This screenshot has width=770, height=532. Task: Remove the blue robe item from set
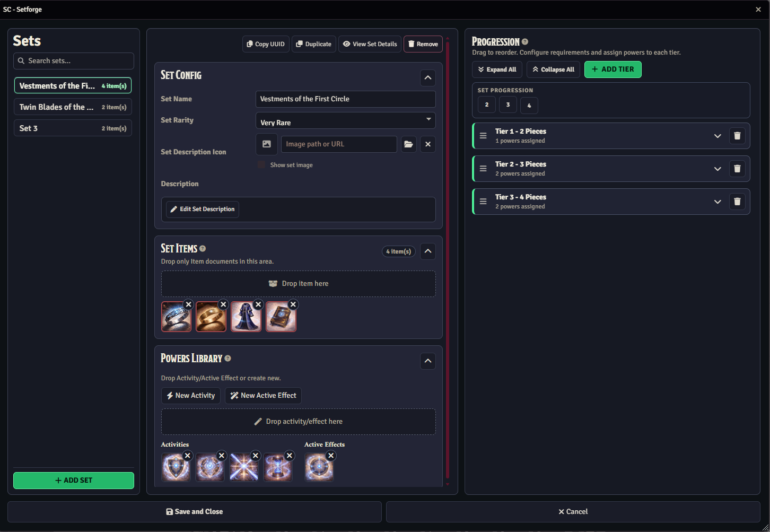(258, 304)
